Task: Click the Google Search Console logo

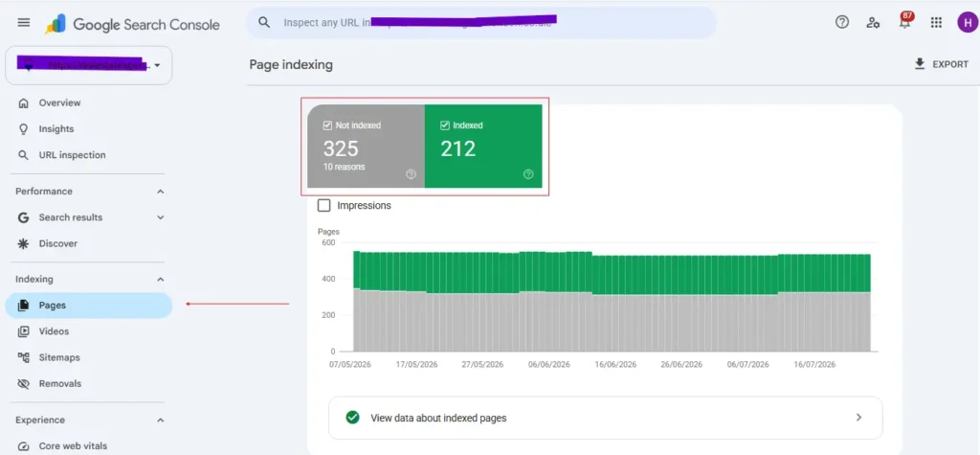Action: tap(133, 24)
